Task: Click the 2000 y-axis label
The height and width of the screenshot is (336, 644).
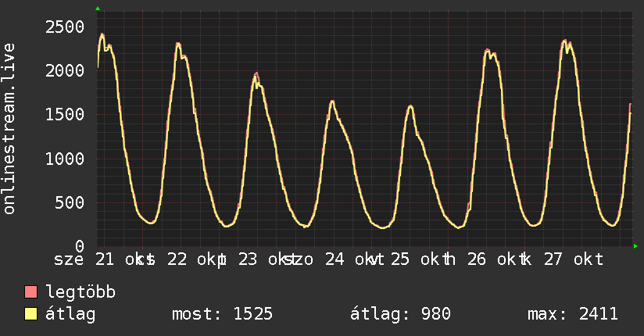Action: pos(65,70)
